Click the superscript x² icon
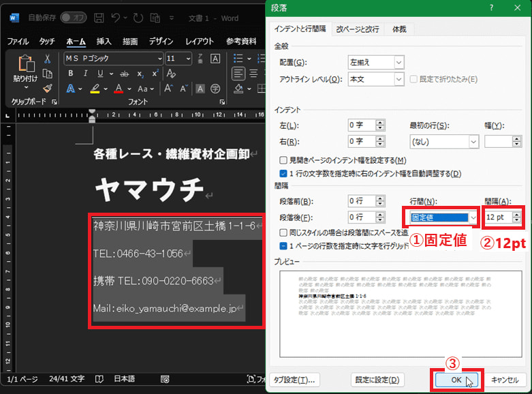The image size is (532, 394). (x=155, y=74)
